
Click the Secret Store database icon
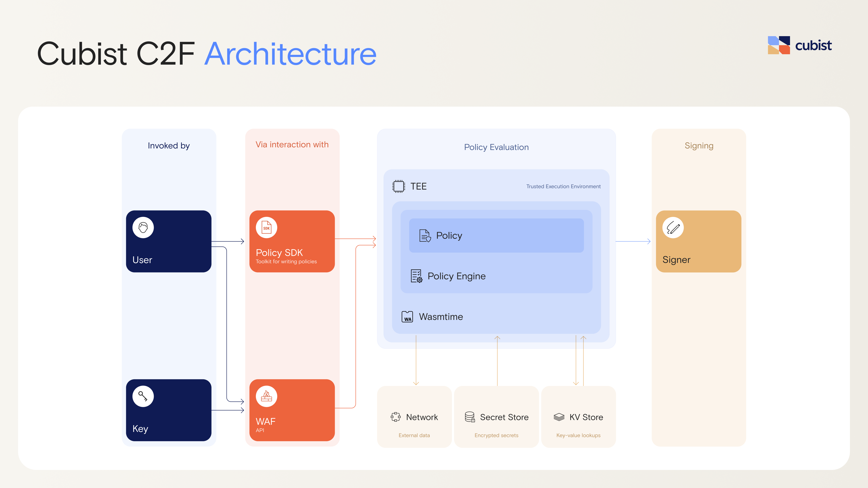(x=470, y=417)
